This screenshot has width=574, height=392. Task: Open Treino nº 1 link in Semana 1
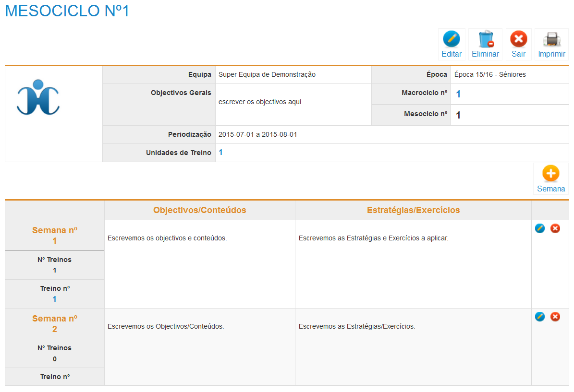click(55, 299)
